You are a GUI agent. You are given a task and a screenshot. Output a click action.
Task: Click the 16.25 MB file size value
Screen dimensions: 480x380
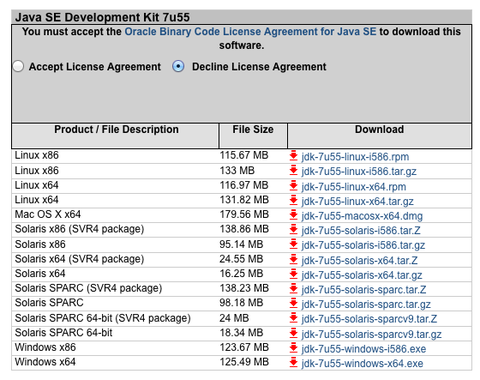[241, 274]
